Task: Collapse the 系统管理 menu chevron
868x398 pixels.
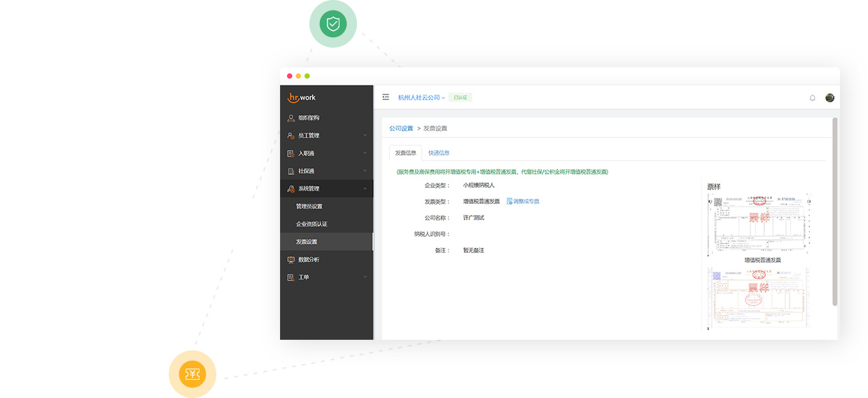Action: (x=365, y=189)
